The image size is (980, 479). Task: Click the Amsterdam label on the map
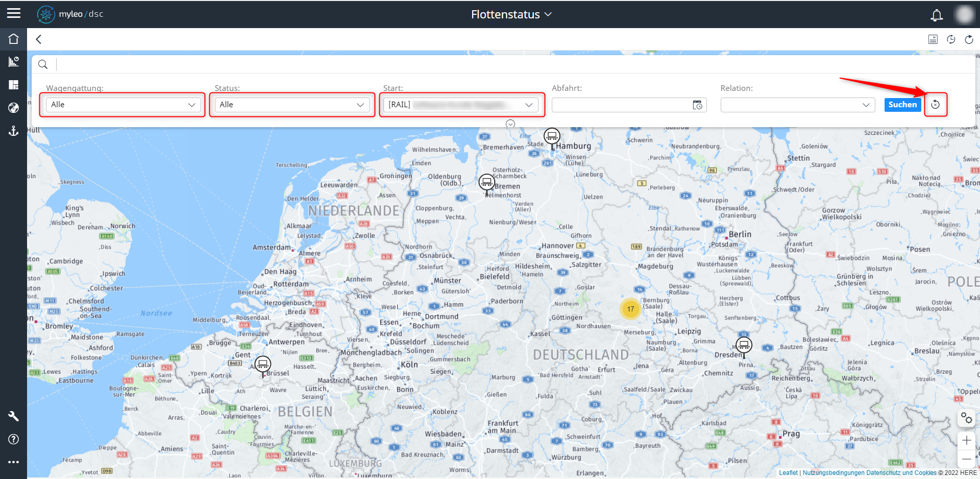[x=272, y=247]
